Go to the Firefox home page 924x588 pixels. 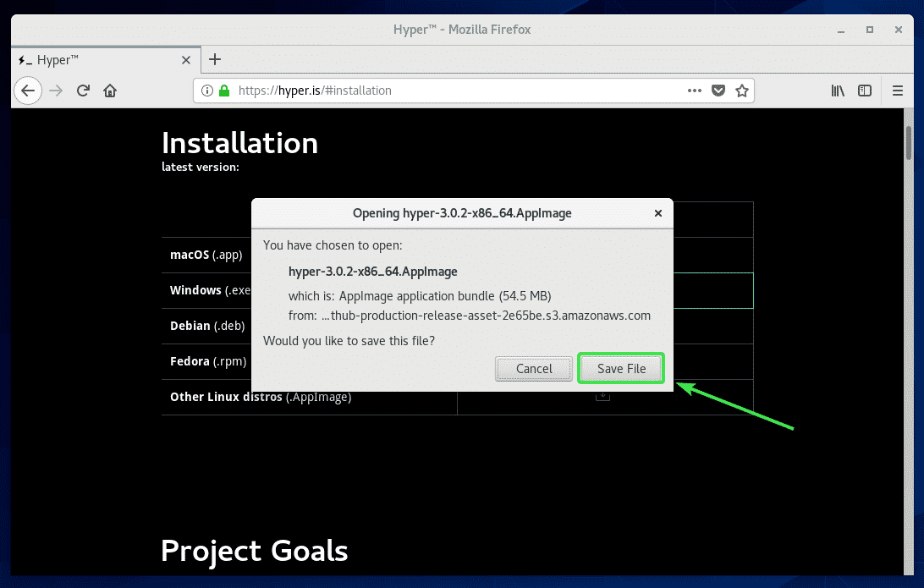click(110, 91)
